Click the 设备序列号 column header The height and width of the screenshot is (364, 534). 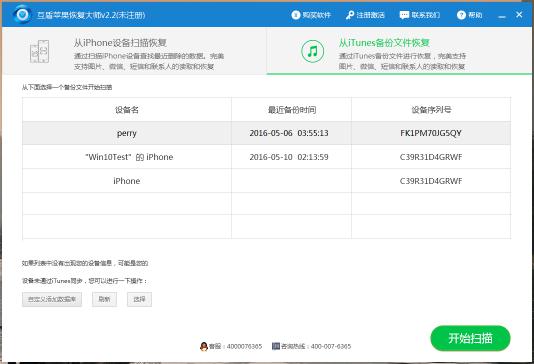point(431,110)
